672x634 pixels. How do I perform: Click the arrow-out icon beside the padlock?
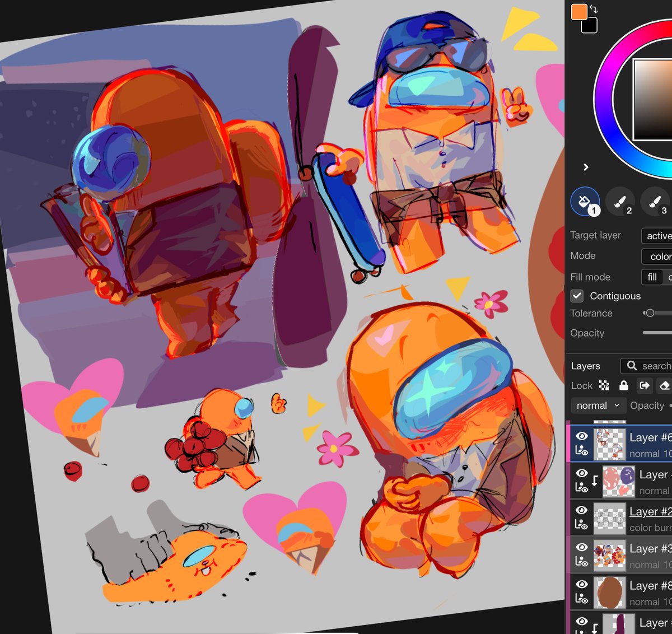point(645,385)
